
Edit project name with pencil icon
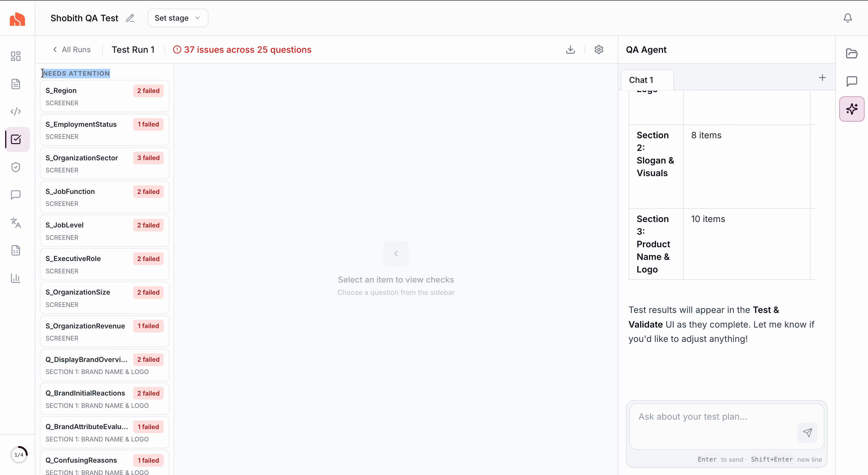point(130,18)
